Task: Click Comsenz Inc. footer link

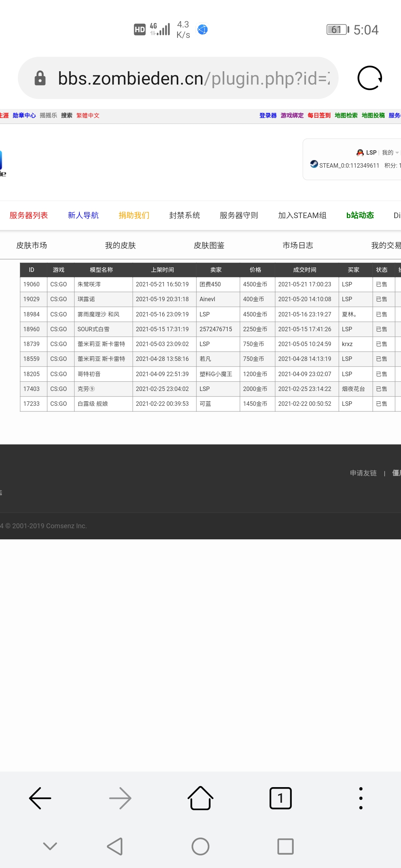Action: [x=66, y=526]
